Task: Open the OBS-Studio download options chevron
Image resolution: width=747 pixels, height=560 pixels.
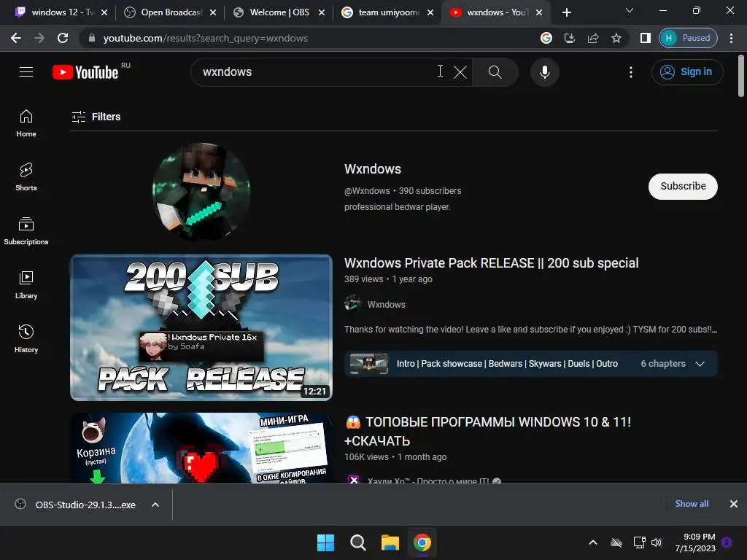Action: click(155, 505)
